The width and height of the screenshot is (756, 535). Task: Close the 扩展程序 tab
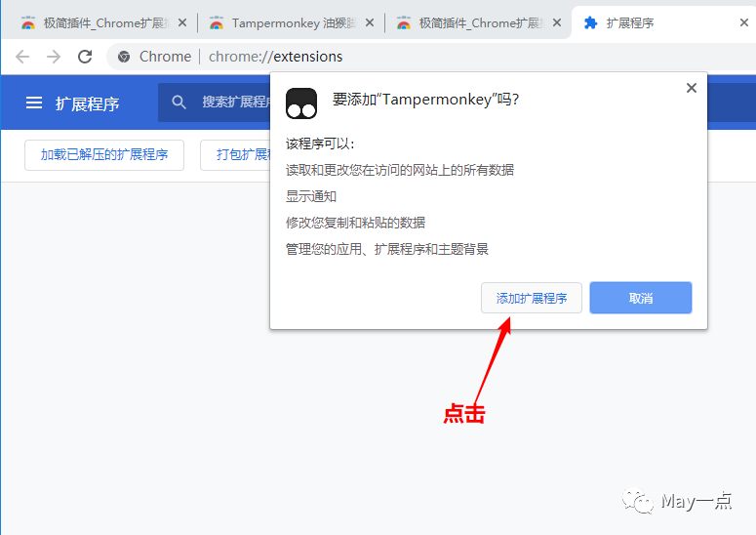click(x=744, y=22)
